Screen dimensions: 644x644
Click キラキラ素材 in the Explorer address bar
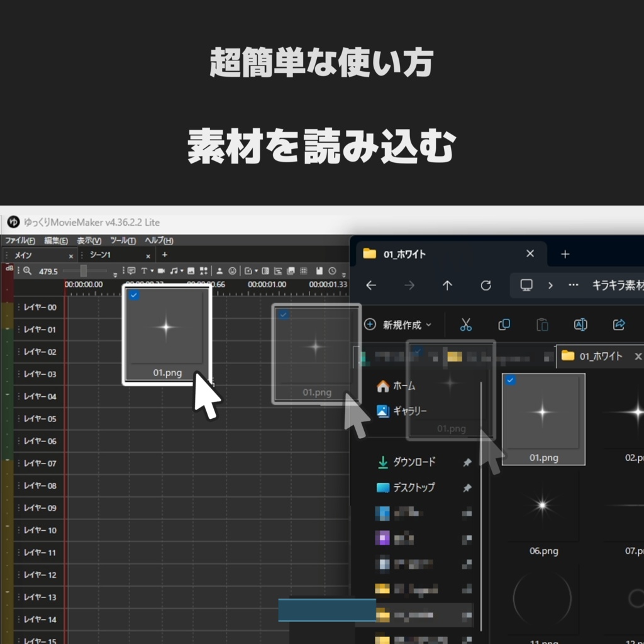click(618, 285)
